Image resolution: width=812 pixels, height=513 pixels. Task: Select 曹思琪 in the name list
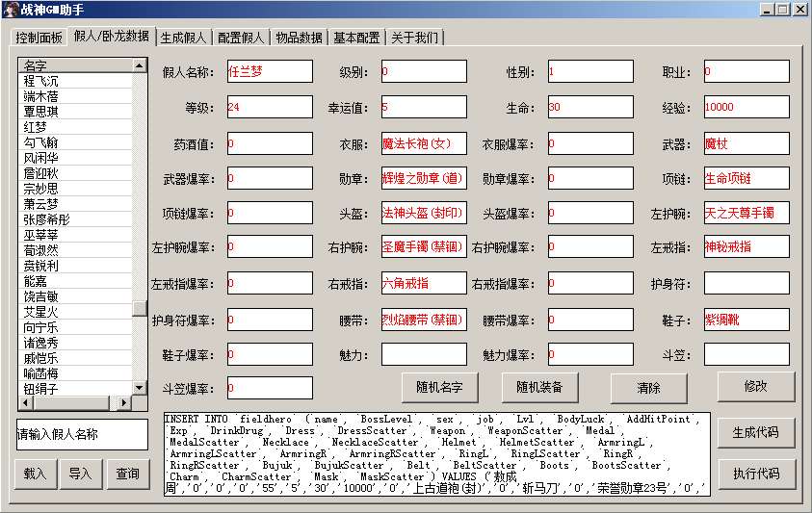tap(75, 112)
